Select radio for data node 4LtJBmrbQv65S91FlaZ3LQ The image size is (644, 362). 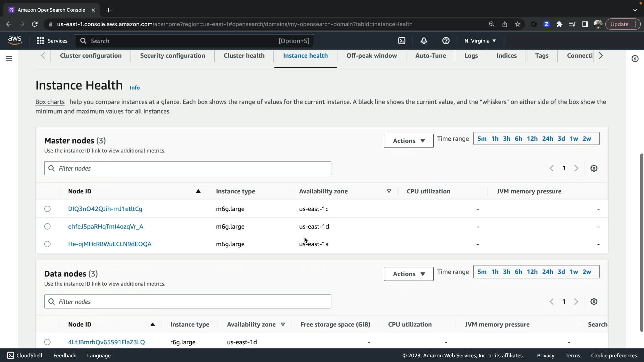coord(47,342)
